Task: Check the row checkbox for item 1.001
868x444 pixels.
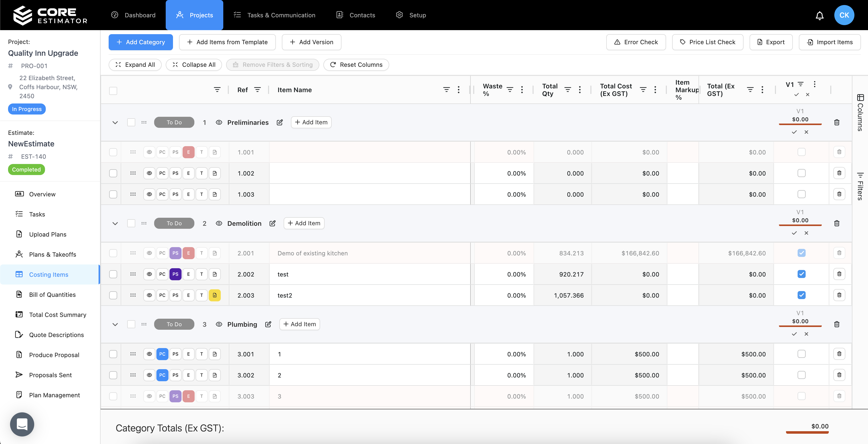Action: pyautogui.click(x=113, y=152)
